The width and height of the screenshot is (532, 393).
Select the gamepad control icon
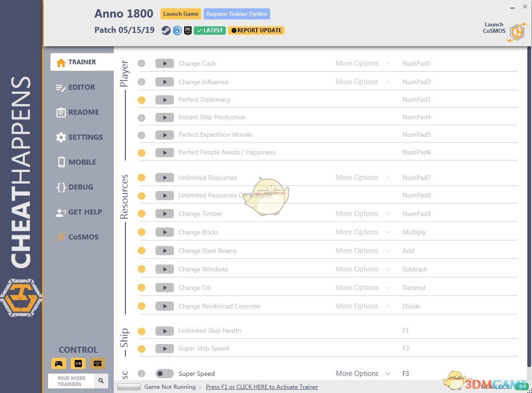[59, 363]
